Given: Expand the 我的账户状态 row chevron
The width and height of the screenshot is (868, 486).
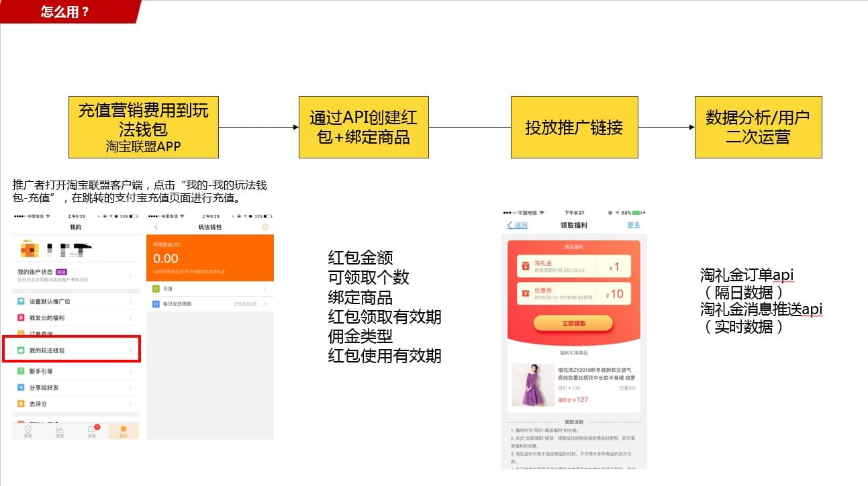Looking at the screenshot, I should (130, 275).
